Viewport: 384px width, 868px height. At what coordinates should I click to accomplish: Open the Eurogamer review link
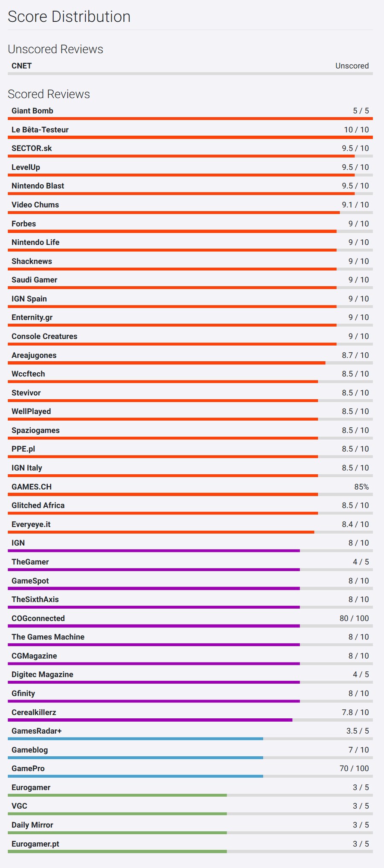31,787
